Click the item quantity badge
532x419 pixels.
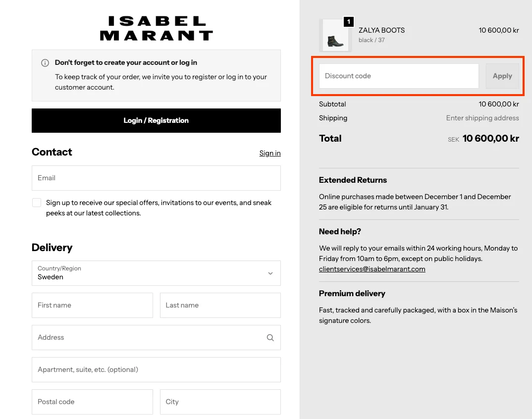tap(349, 22)
